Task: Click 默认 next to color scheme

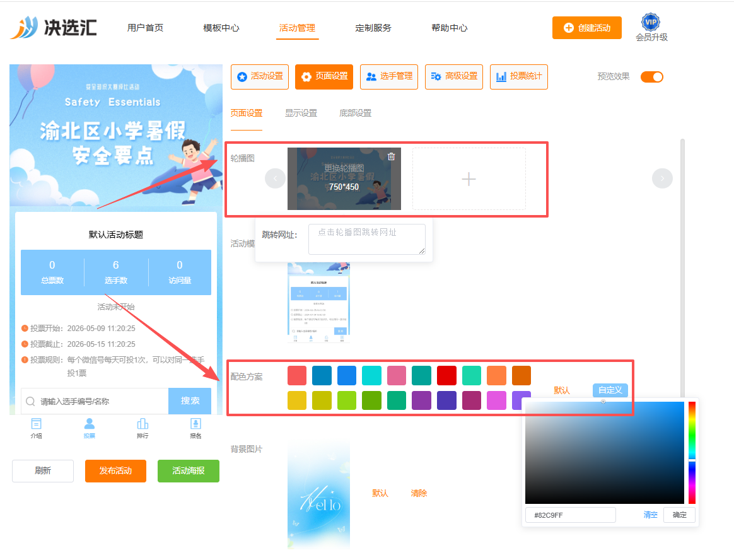Action: 562,390
